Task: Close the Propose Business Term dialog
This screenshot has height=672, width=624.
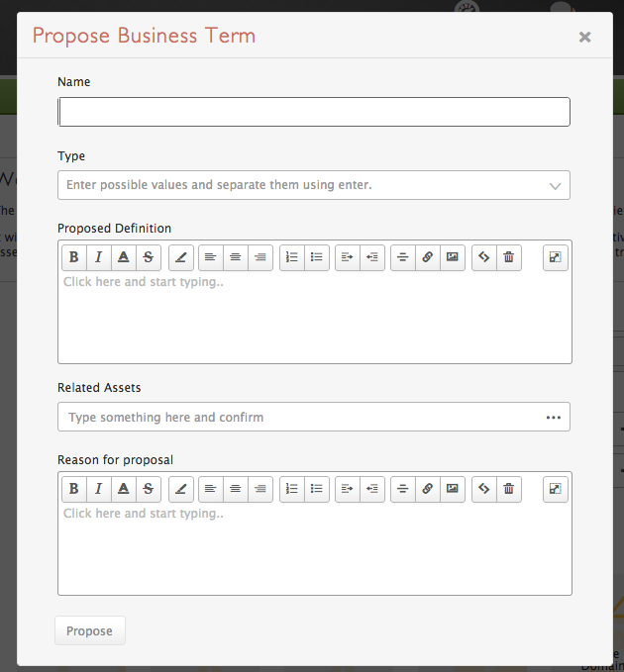Action: coord(584,37)
